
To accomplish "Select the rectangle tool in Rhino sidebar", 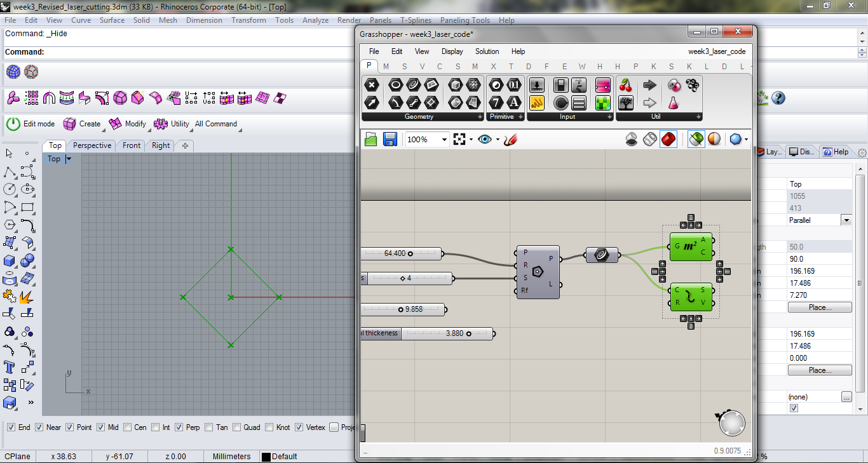I will (x=27, y=206).
